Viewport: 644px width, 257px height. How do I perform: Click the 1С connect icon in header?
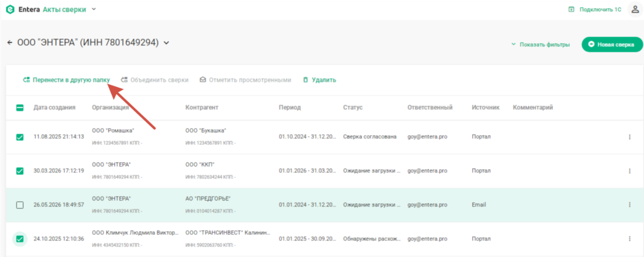pyautogui.click(x=571, y=10)
